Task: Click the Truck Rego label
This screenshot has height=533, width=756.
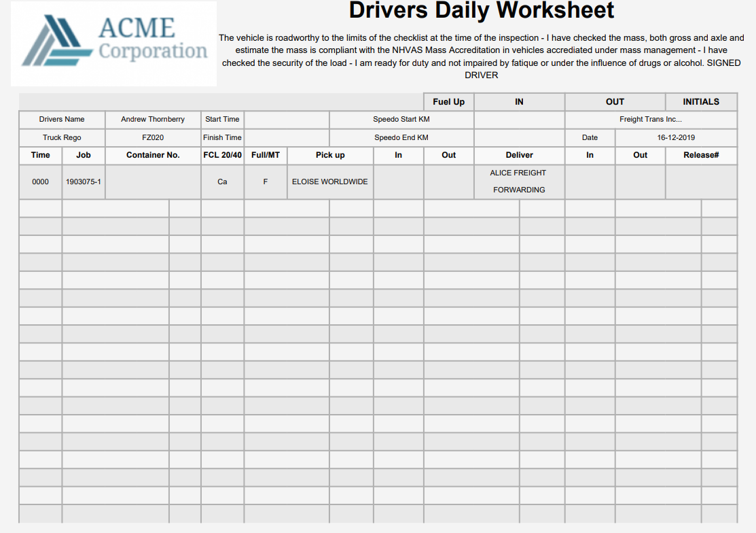Action: click(62, 137)
